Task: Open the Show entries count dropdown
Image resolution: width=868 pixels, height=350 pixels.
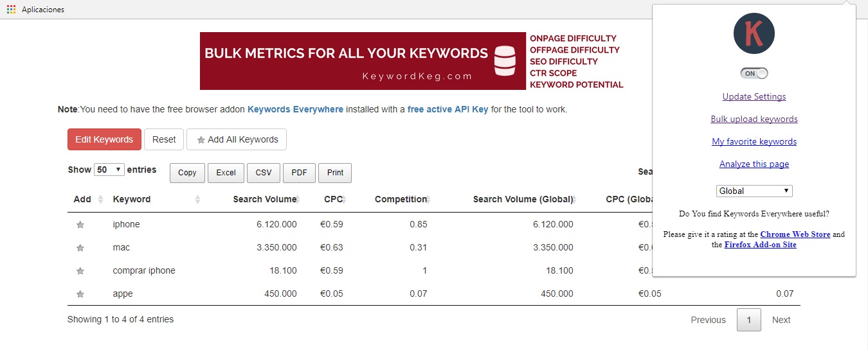Action: (109, 170)
